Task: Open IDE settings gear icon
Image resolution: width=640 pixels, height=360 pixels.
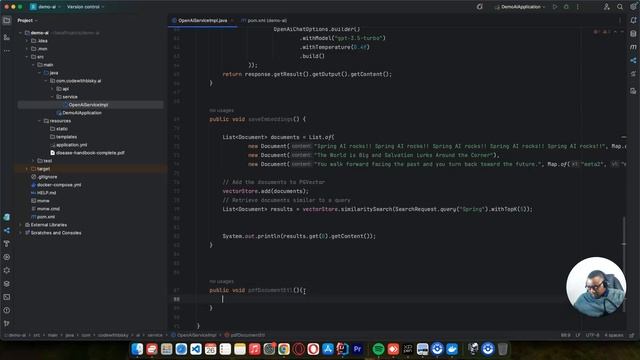Action: pyautogui.click(x=633, y=7)
